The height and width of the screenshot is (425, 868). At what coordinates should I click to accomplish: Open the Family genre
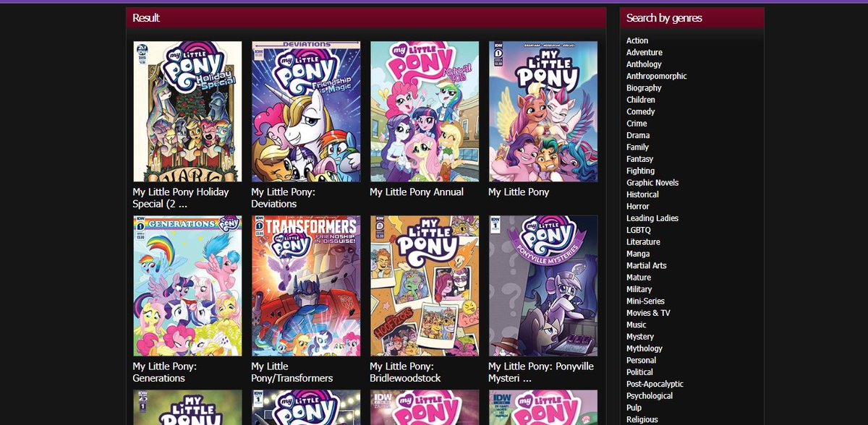coord(638,147)
